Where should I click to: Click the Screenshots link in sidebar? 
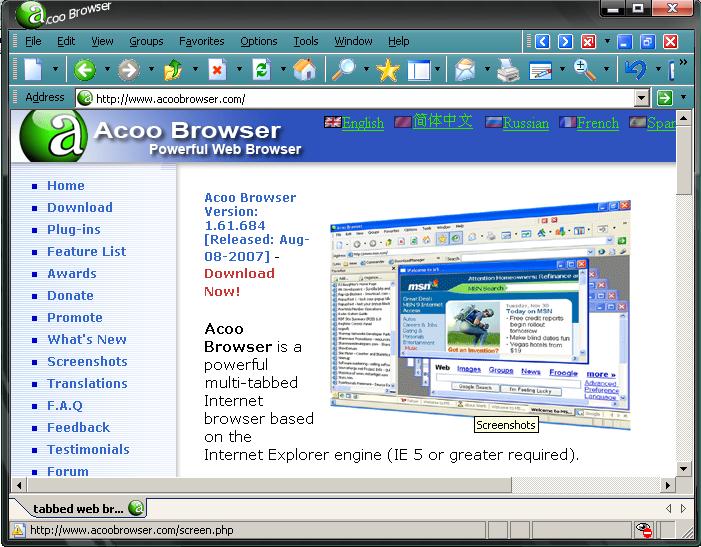tap(87, 361)
